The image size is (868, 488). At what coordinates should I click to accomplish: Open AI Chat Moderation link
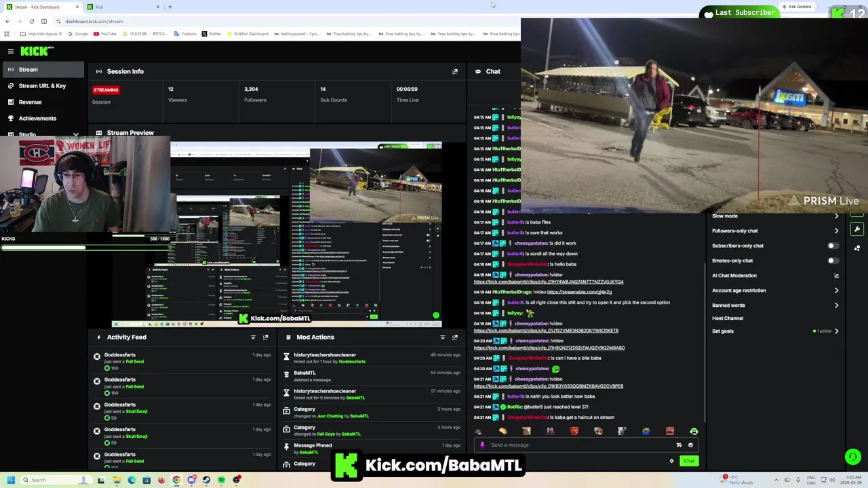(x=776, y=275)
